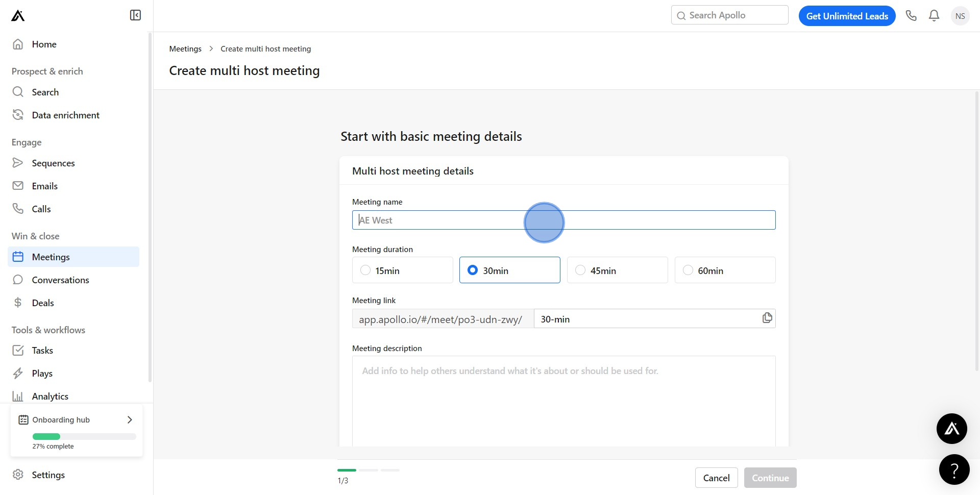Viewport: 980px width, 495px height.
Task: Open Analytics in the sidebar
Action: coord(73,396)
